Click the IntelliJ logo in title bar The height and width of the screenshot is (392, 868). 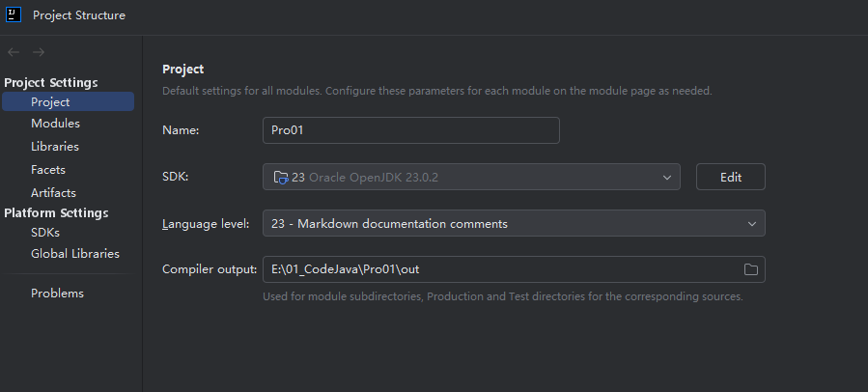pyautogui.click(x=14, y=14)
